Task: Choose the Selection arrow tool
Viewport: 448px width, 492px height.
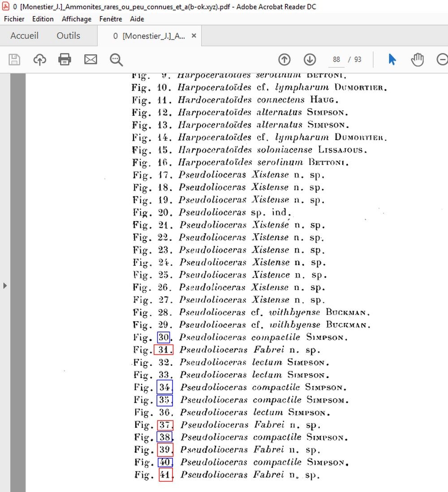Action: 392,59
